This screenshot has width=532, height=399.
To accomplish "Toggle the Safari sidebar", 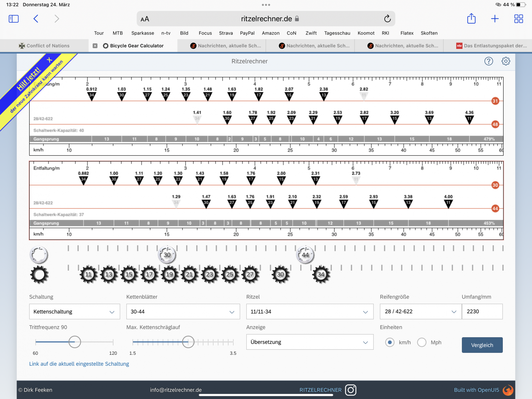I will click(x=14, y=19).
